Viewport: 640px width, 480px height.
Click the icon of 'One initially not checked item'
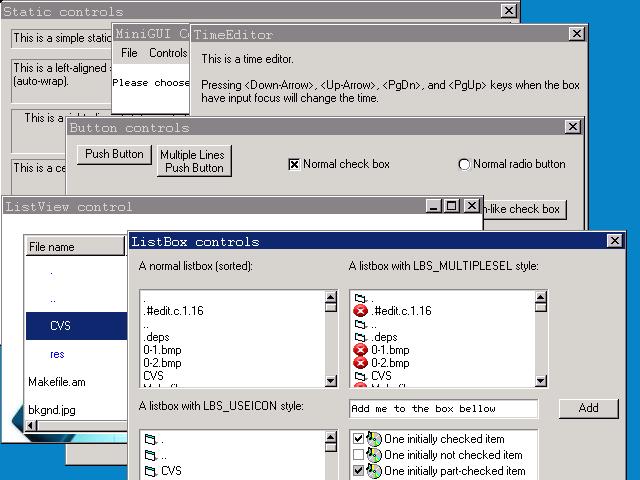click(x=374, y=455)
